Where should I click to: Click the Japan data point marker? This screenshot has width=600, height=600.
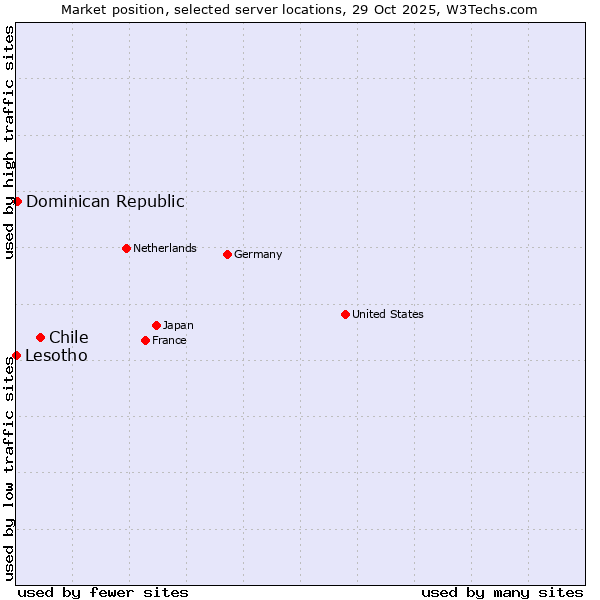(156, 325)
